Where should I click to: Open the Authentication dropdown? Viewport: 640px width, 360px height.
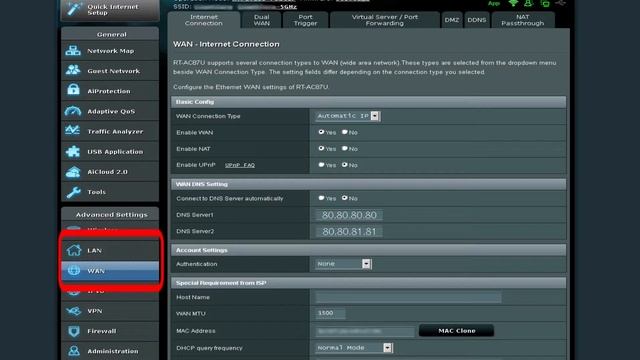pos(343,264)
